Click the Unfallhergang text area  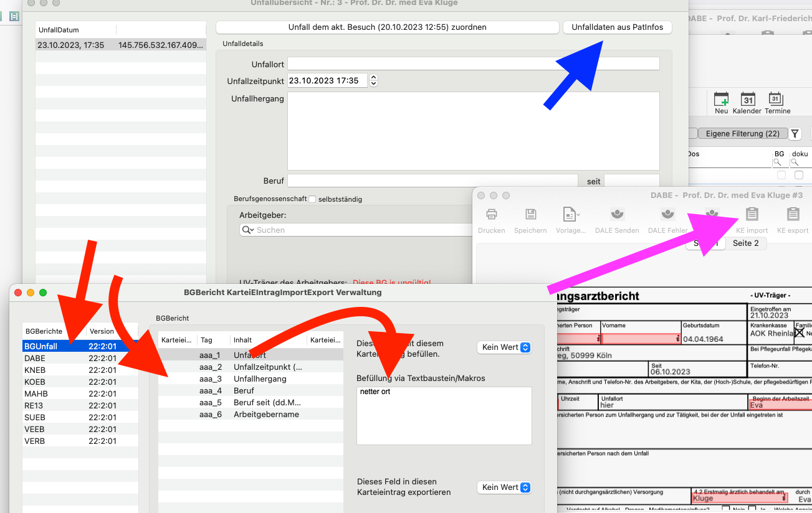click(473, 131)
